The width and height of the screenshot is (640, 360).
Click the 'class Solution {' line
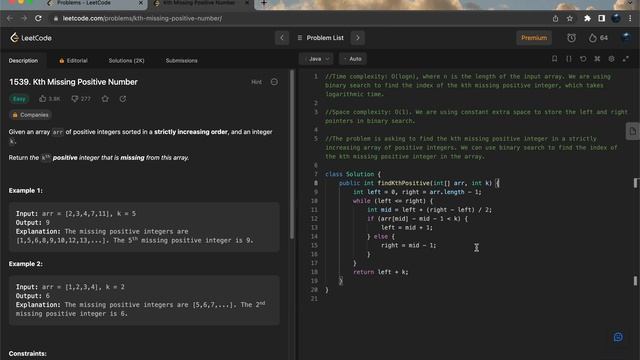pos(353,174)
